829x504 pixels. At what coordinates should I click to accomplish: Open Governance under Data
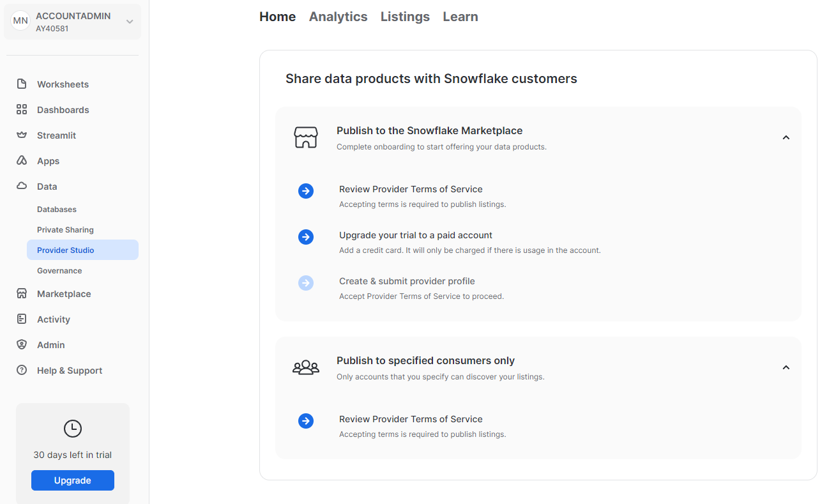coord(59,271)
